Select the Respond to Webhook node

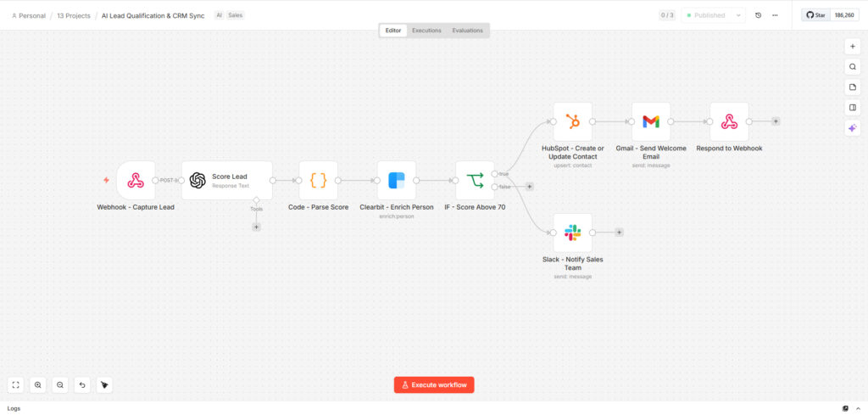click(729, 121)
